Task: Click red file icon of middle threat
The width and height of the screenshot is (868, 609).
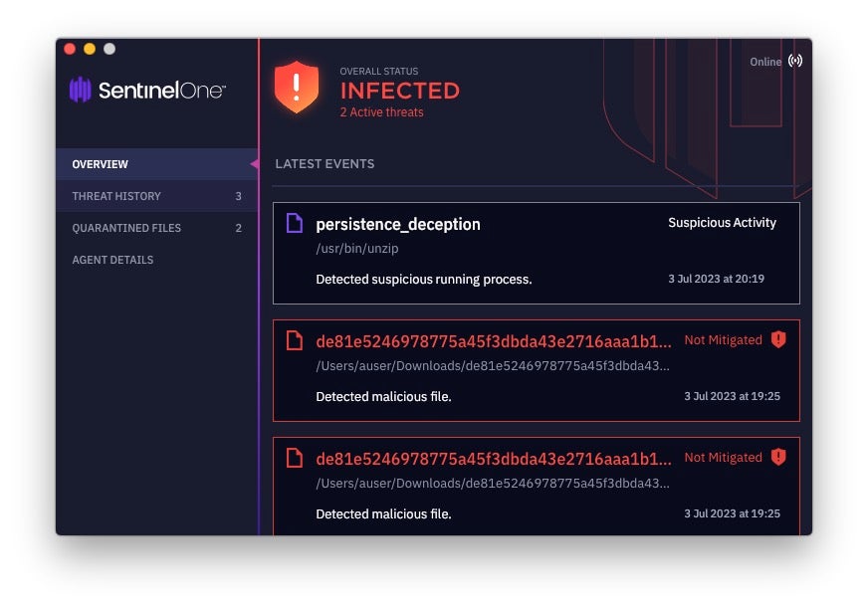Action: point(294,340)
